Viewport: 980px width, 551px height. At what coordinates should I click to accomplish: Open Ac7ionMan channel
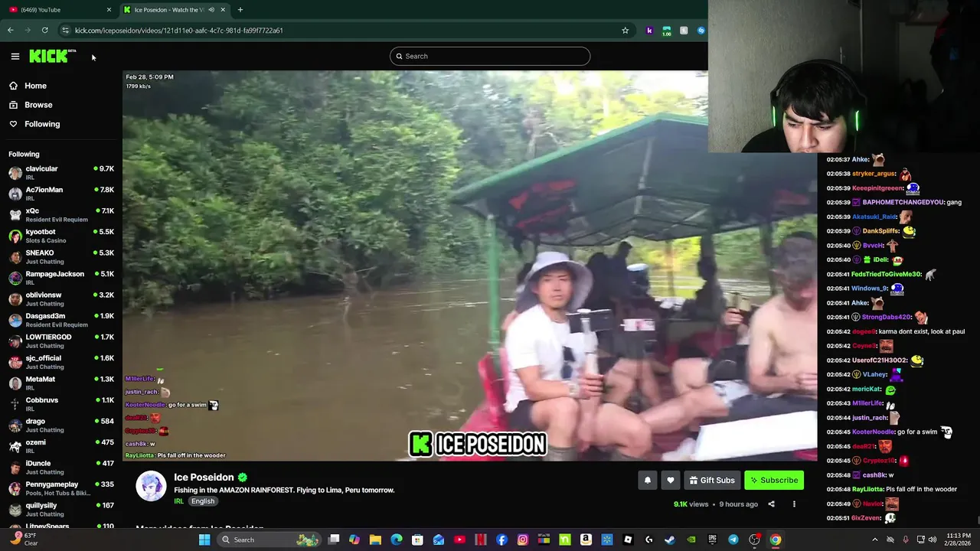click(x=61, y=194)
